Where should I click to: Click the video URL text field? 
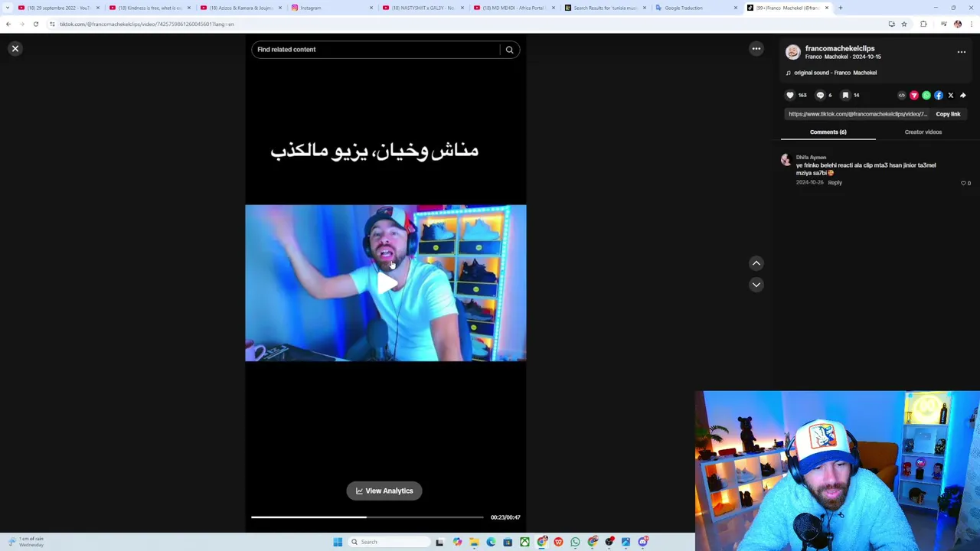coord(857,114)
